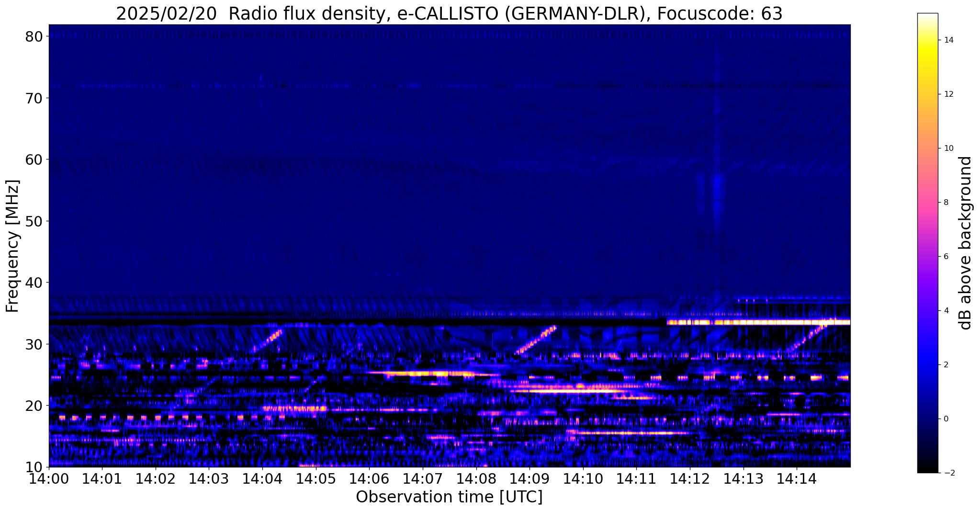
Task: Click the 14:13 time tick label
Action: (743, 478)
